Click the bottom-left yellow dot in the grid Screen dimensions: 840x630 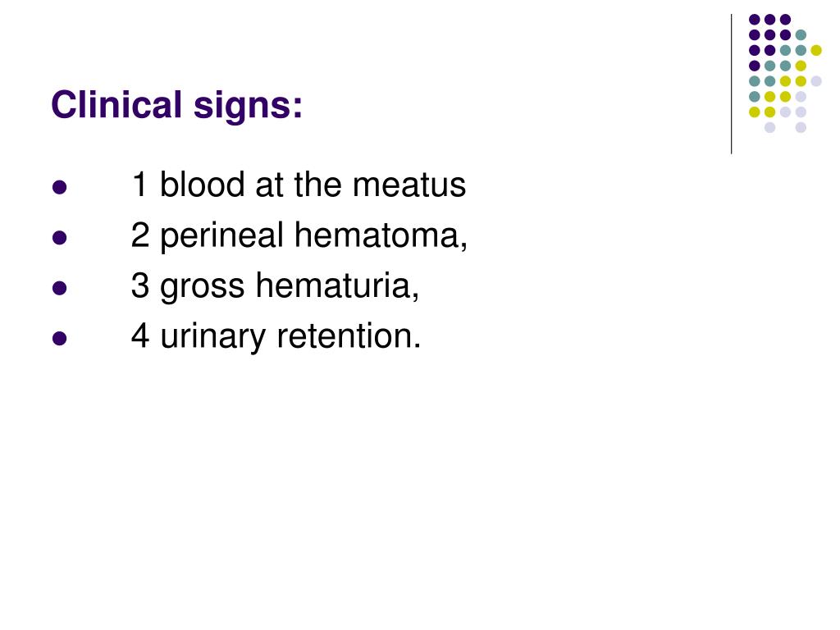755,112
